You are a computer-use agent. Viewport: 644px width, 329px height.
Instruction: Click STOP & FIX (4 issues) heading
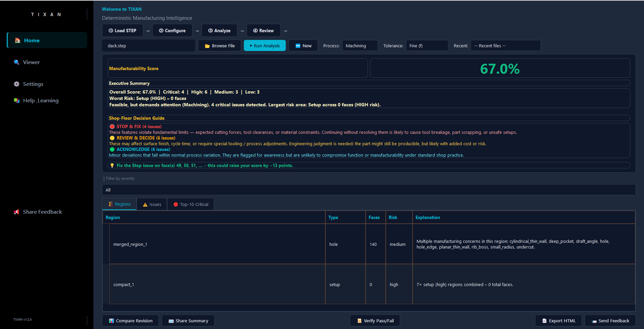(139, 126)
